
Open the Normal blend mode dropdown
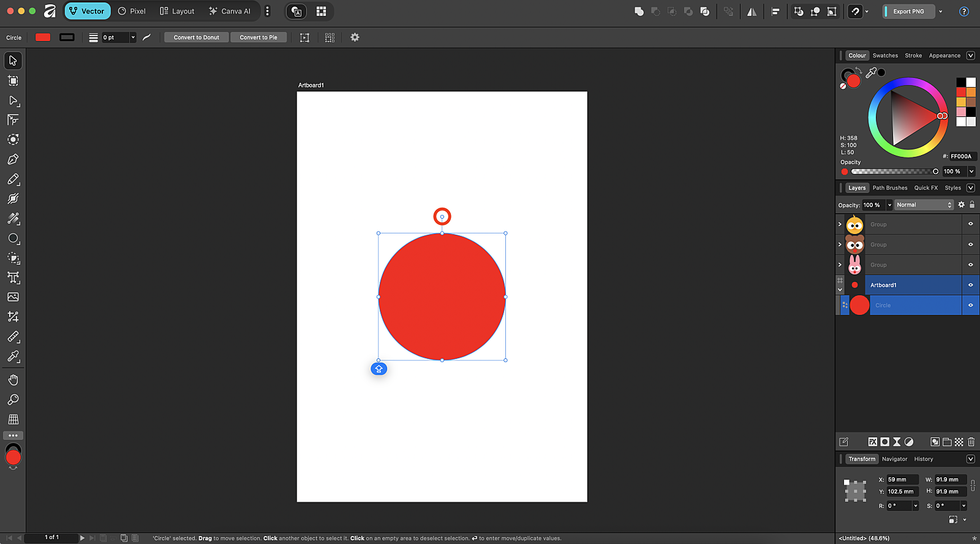point(924,205)
